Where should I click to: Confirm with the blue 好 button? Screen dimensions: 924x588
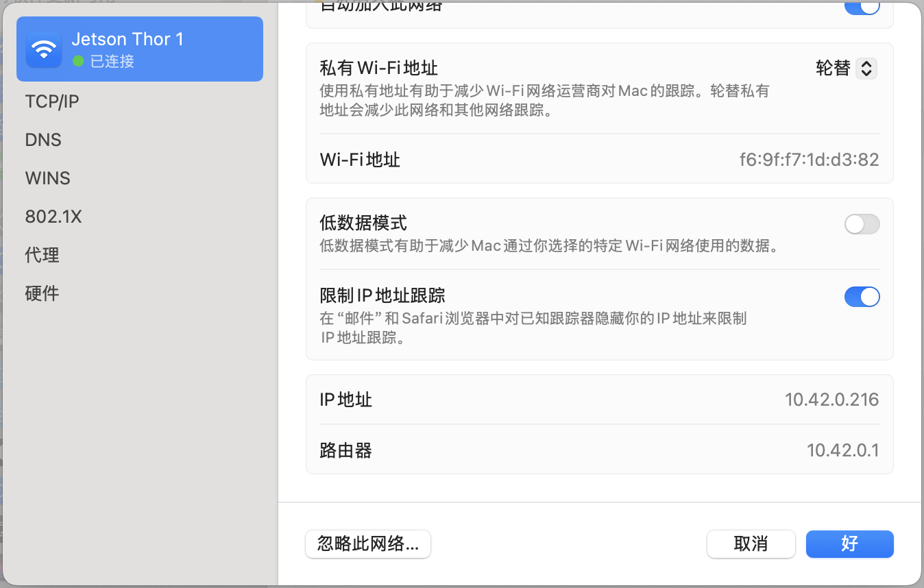pyautogui.click(x=849, y=544)
